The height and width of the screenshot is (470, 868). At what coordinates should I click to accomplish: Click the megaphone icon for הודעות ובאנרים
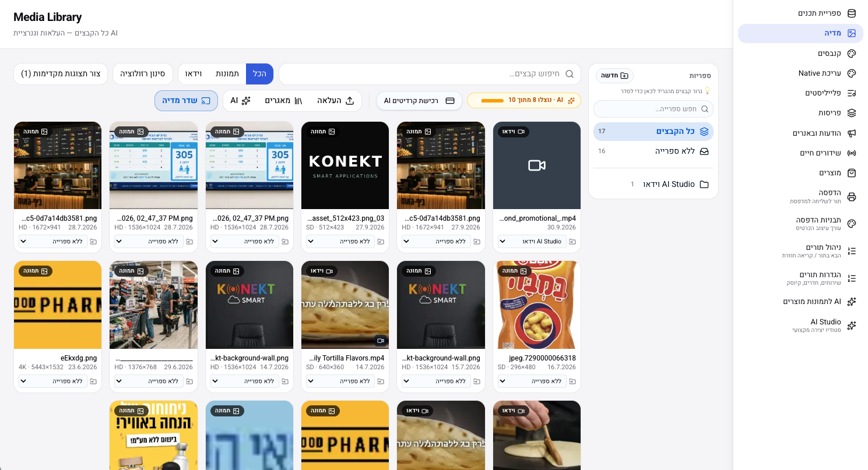(x=852, y=133)
